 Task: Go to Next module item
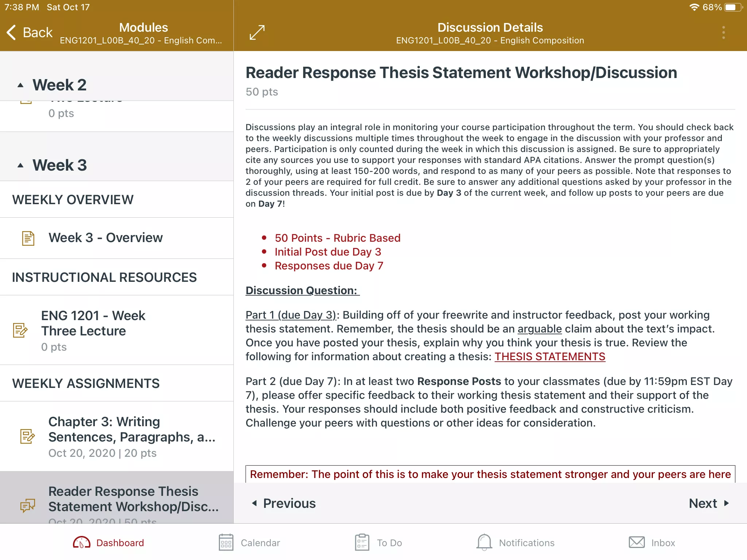[x=709, y=503]
